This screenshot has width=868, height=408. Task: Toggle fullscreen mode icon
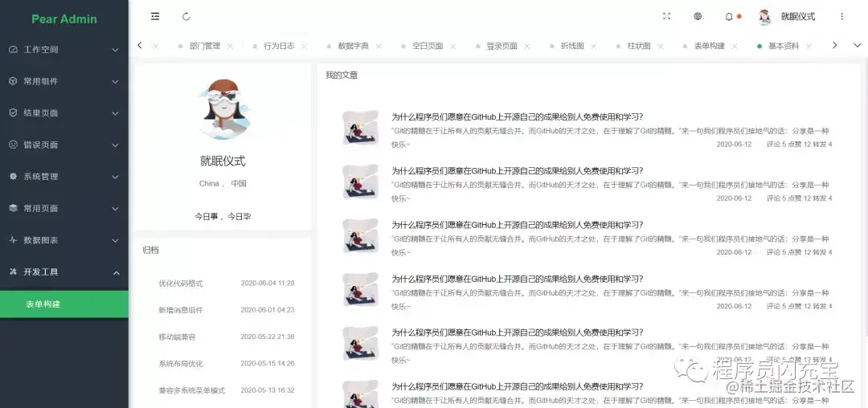[x=666, y=17]
